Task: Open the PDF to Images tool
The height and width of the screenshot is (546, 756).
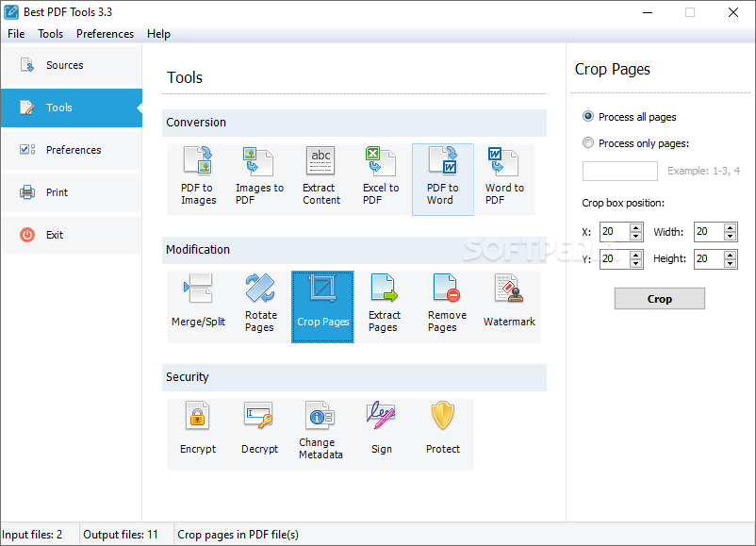Action: [x=198, y=179]
